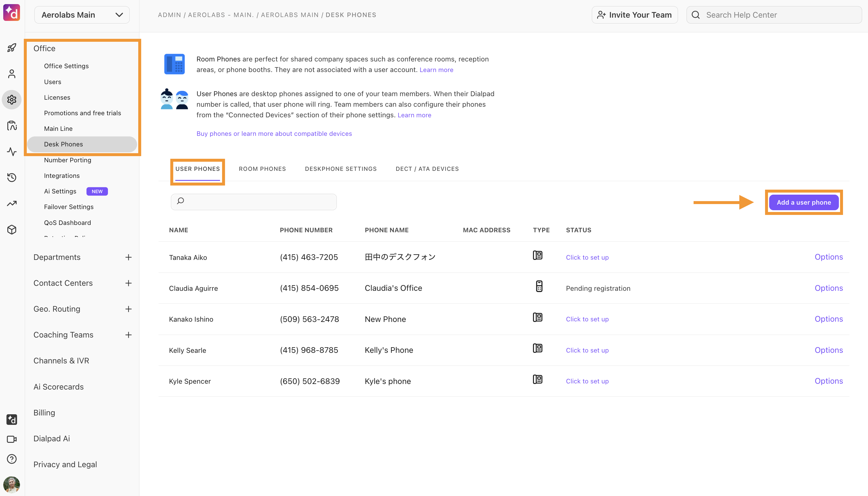
Task: Open Buy phones or compatible devices link
Action: (274, 134)
